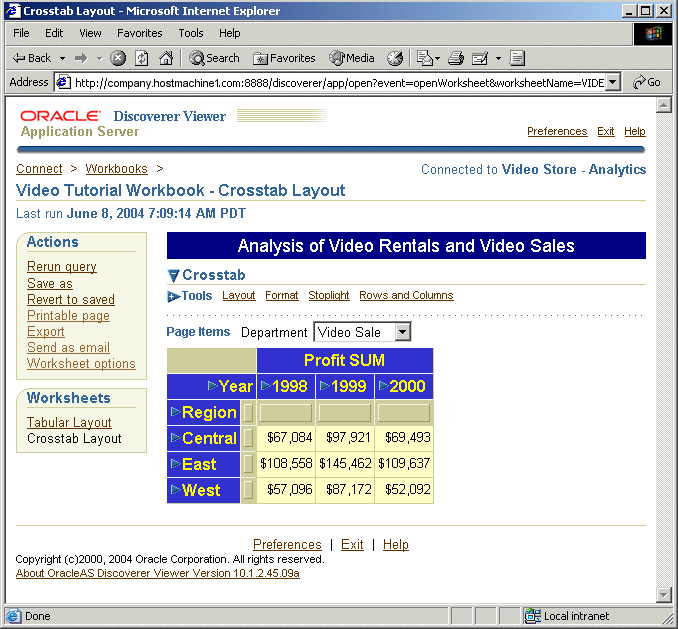Click Save as link
Image resolution: width=678 pixels, height=629 pixels.
[x=50, y=284]
